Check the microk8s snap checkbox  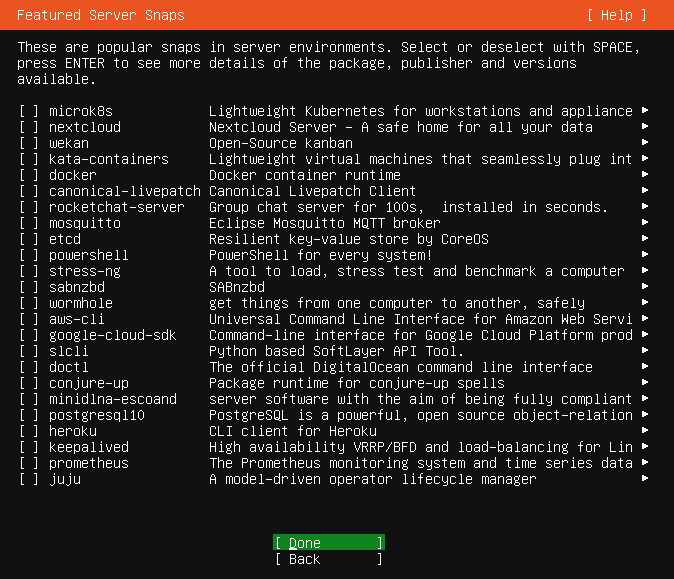(x=29, y=111)
